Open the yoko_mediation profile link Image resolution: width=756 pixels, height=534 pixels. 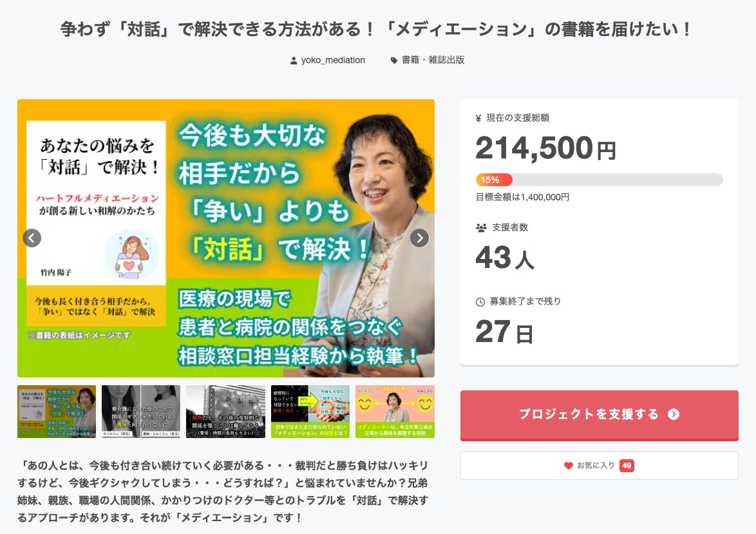(x=333, y=61)
